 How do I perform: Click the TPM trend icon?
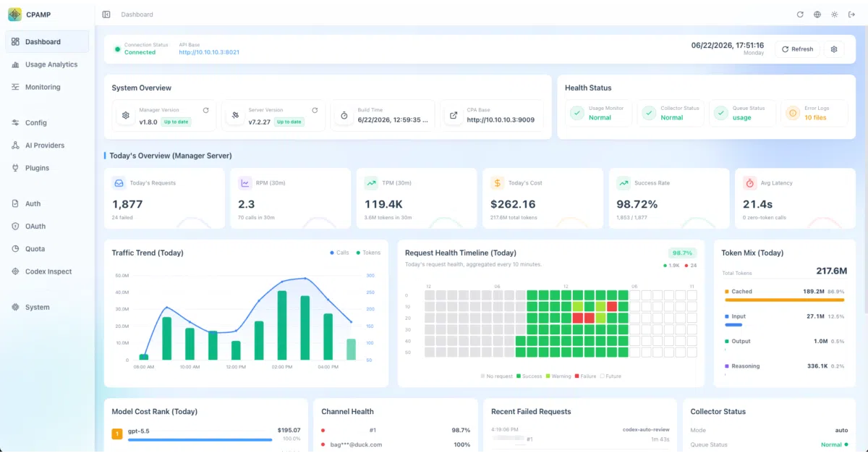(371, 183)
